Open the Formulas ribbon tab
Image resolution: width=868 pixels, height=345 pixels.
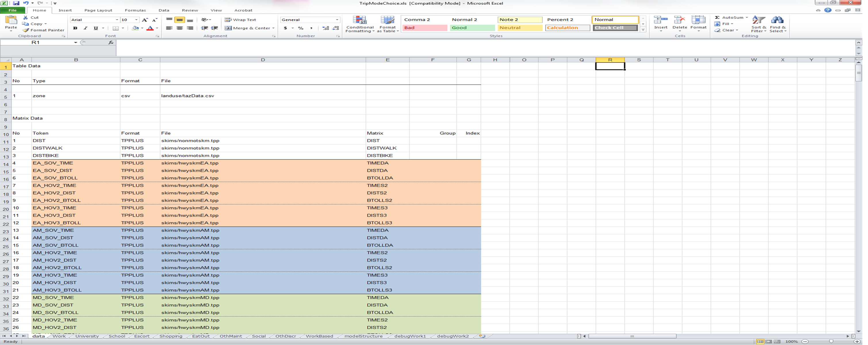pyautogui.click(x=135, y=10)
